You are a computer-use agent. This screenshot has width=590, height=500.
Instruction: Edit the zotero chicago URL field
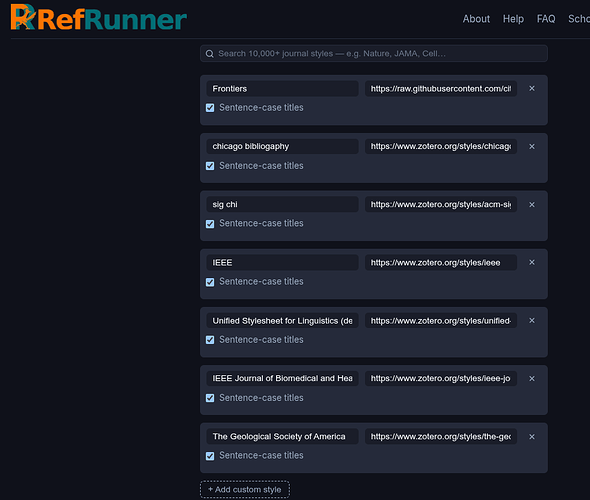(441, 146)
